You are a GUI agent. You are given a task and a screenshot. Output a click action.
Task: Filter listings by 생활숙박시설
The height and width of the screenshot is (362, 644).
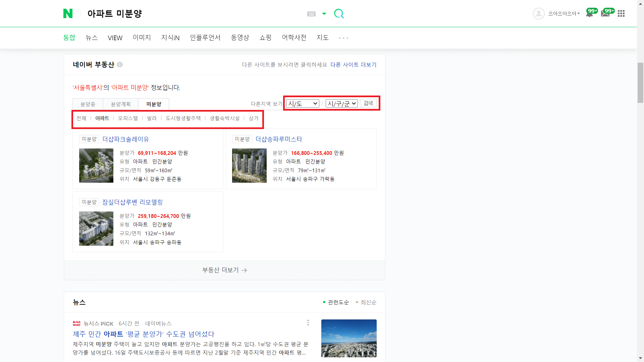[225, 118]
